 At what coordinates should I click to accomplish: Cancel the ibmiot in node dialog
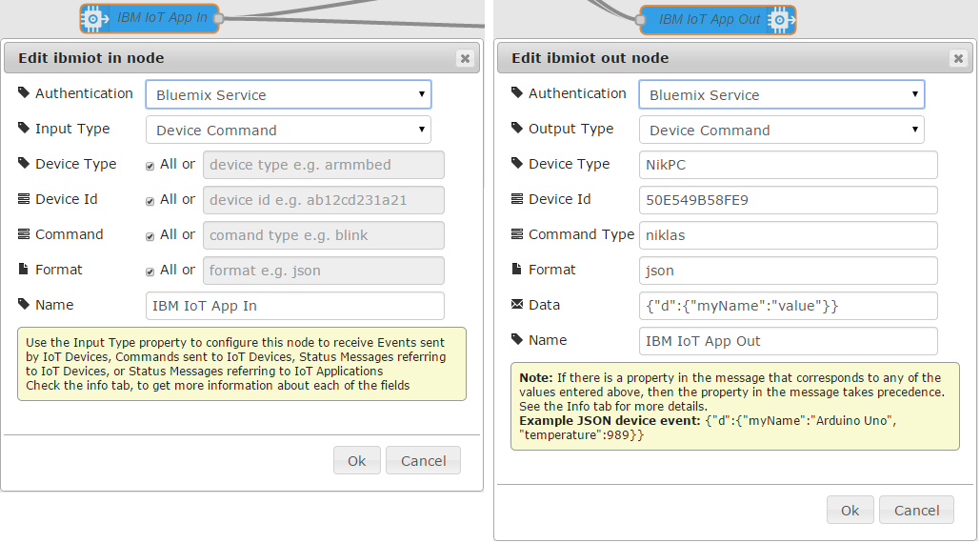pyautogui.click(x=423, y=460)
